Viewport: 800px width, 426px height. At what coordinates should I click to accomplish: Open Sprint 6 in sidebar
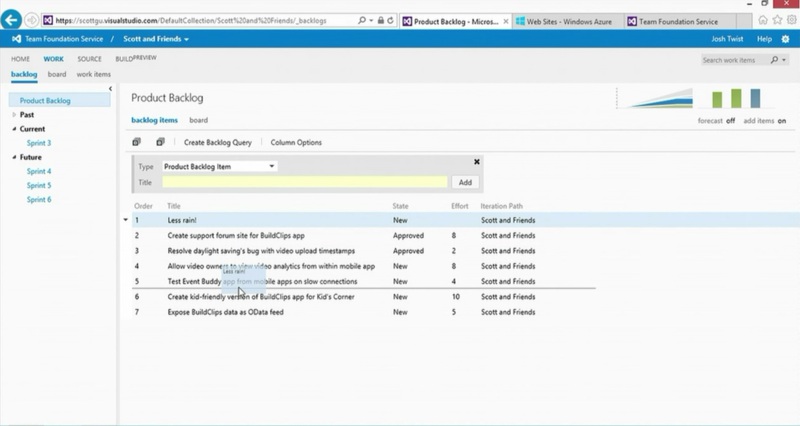(39, 199)
